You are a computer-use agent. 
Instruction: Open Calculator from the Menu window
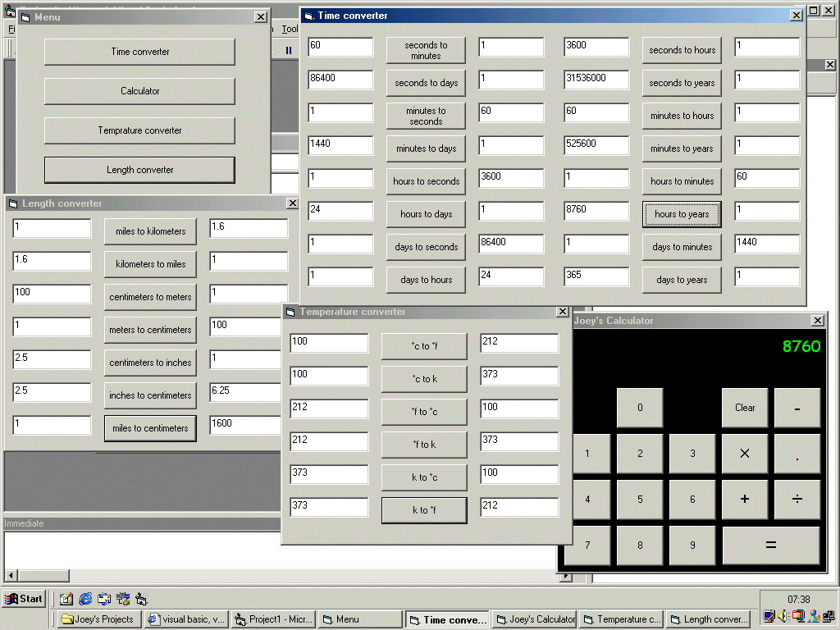[x=139, y=91]
